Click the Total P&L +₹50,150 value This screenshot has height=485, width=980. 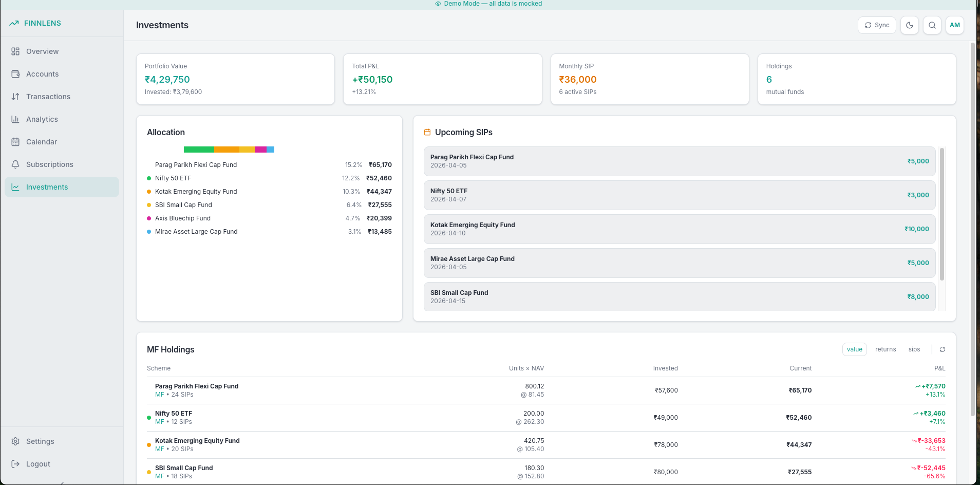372,80
